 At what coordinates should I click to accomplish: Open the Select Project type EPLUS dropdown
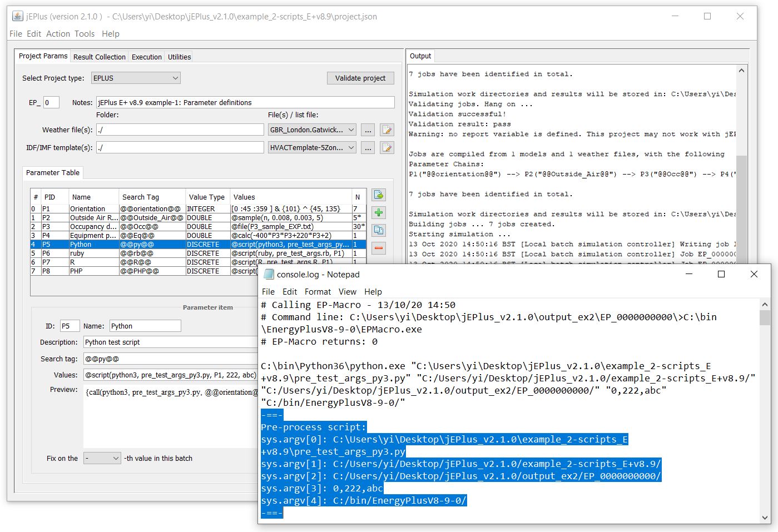tap(136, 78)
